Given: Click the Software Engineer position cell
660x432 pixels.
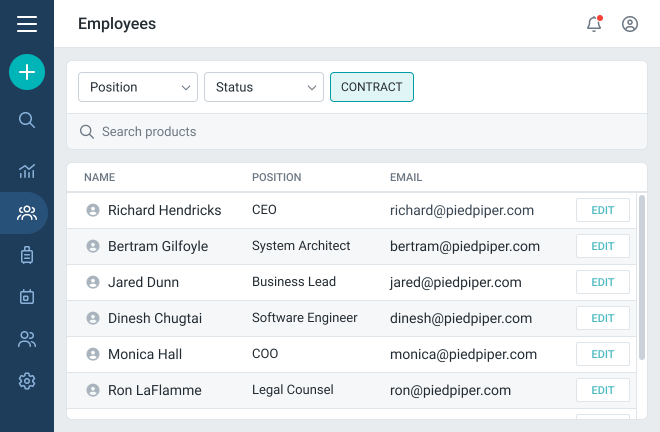Looking at the screenshot, I should point(304,317).
